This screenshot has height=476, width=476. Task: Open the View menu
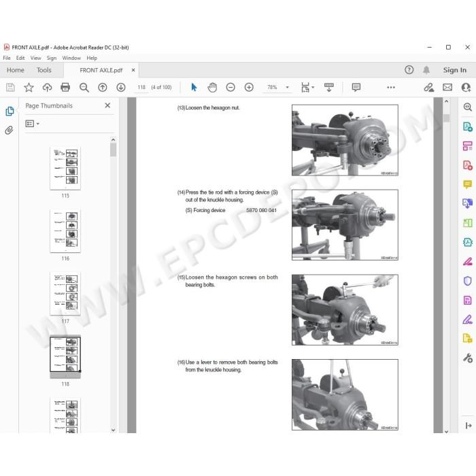pos(35,58)
